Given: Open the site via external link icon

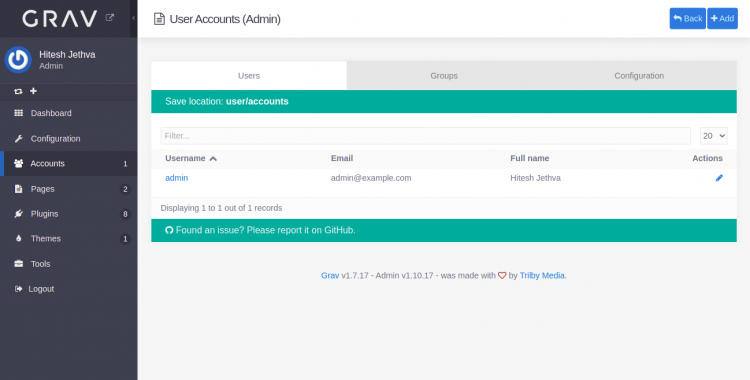Looking at the screenshot, I should pyautogui.click(x=110, y=18).
